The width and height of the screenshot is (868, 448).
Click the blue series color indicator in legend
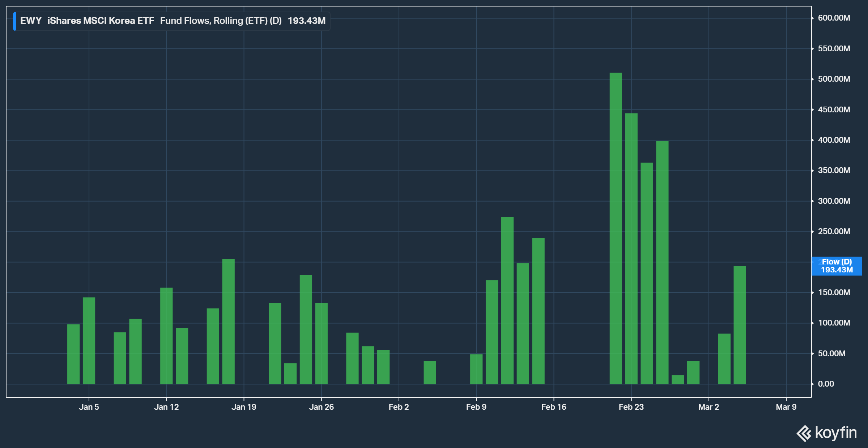(14, 21)
